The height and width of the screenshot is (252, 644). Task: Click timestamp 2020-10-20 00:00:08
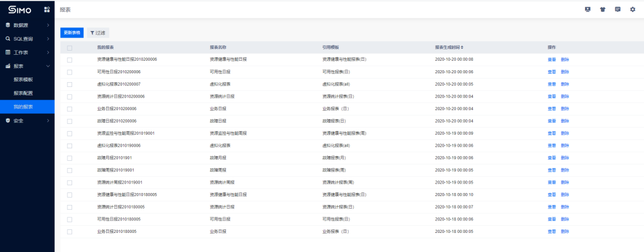tap(454, 60)
